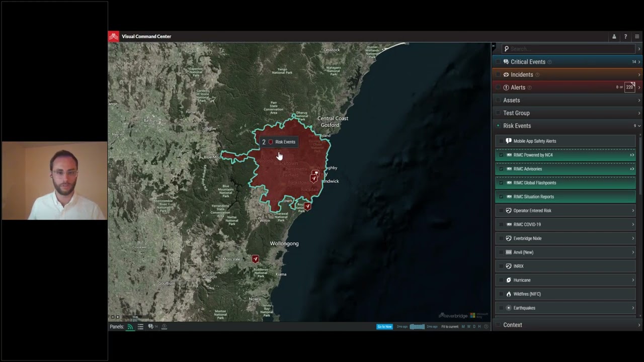
Task: Open the hamburger menu in the header
Action: click(x=637, y=37)
